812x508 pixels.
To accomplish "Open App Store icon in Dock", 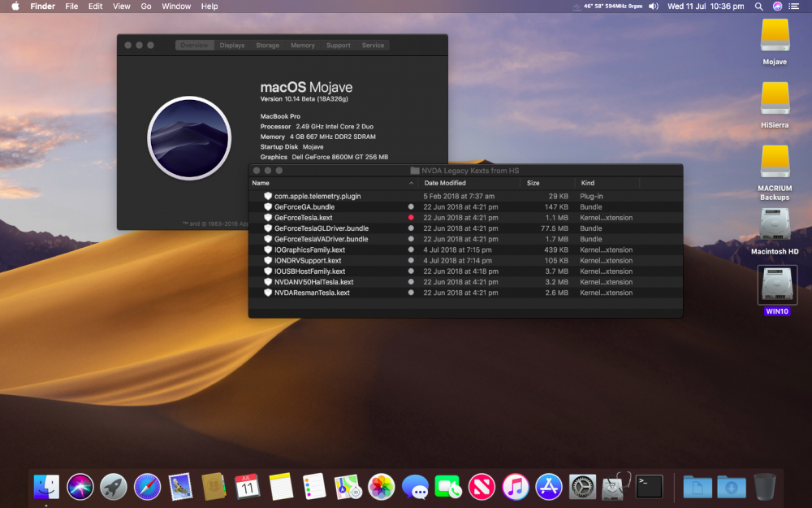I will click(x=549, y=487).
